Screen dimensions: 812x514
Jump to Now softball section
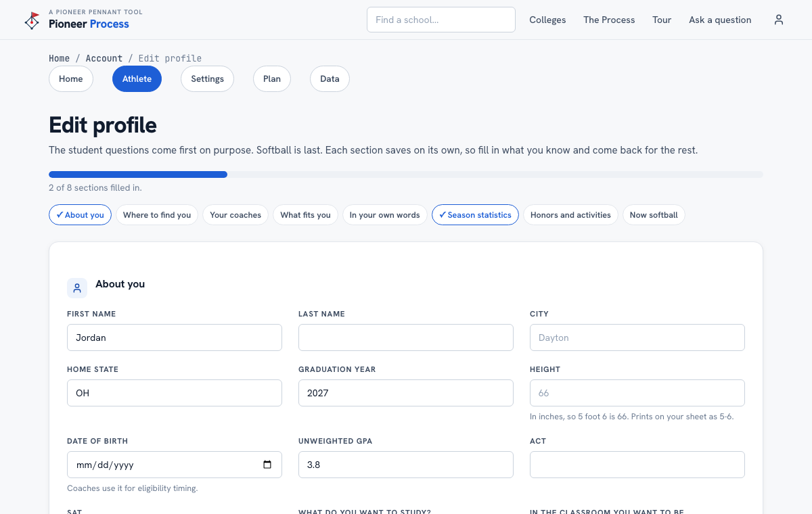654,215
